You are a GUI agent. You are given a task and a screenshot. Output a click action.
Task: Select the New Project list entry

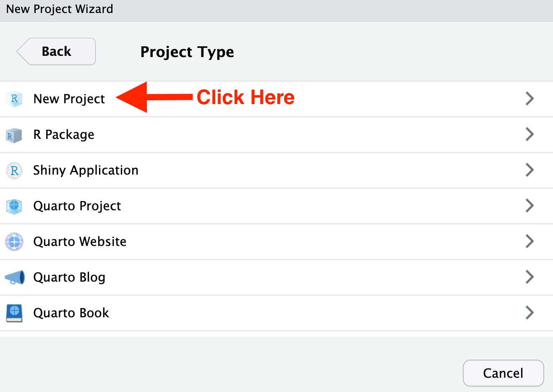click(x=69, y=99)
